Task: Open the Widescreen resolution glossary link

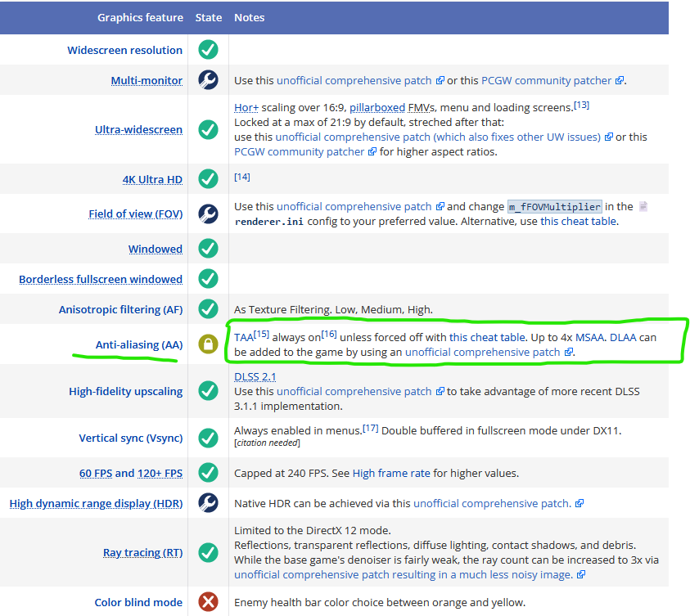Action: tap(125, 50)
